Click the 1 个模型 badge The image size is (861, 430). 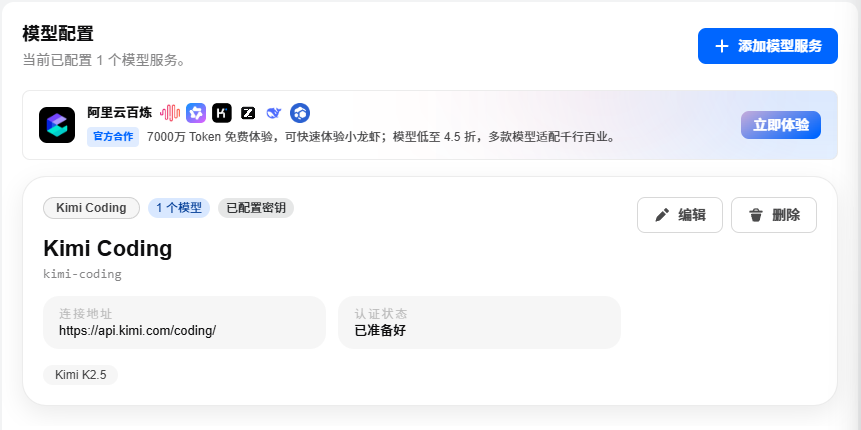click(179, 208)
